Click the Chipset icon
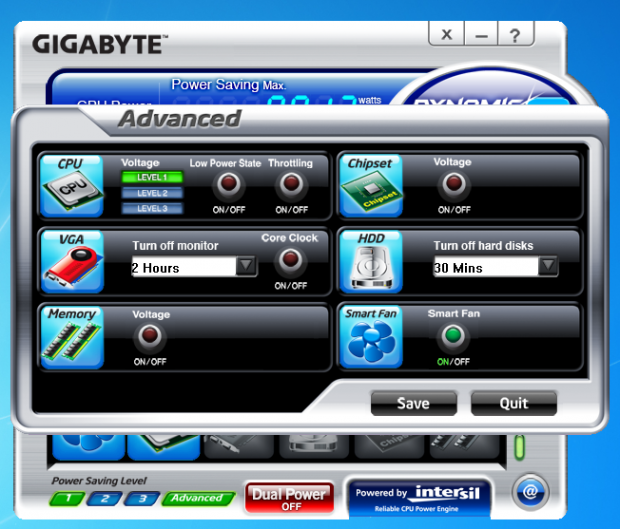 (x=371, y=186)
